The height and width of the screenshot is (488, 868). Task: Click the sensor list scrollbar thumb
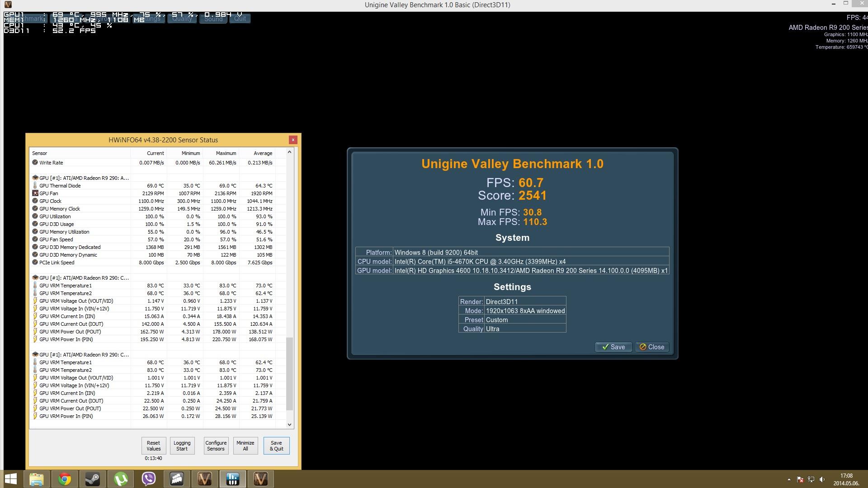click(290, 374)
